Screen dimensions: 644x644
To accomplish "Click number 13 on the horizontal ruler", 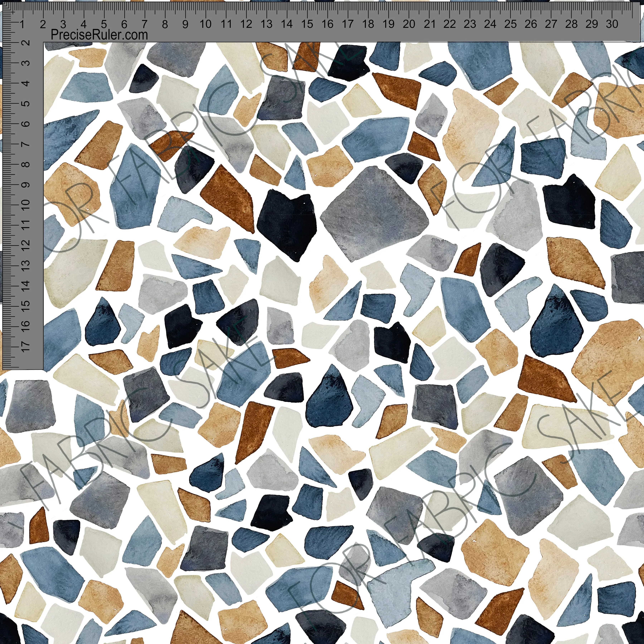I will [266, 24].
